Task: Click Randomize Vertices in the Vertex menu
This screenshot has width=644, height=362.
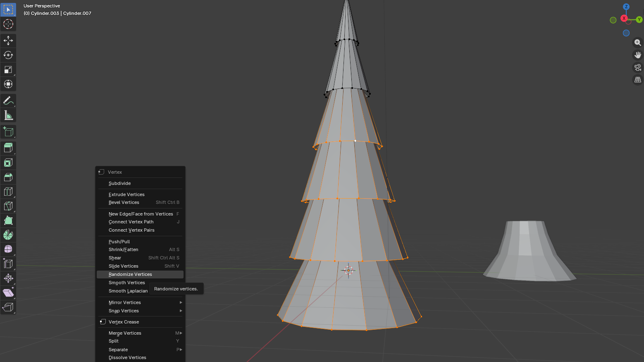Action: tap(131, 274)
